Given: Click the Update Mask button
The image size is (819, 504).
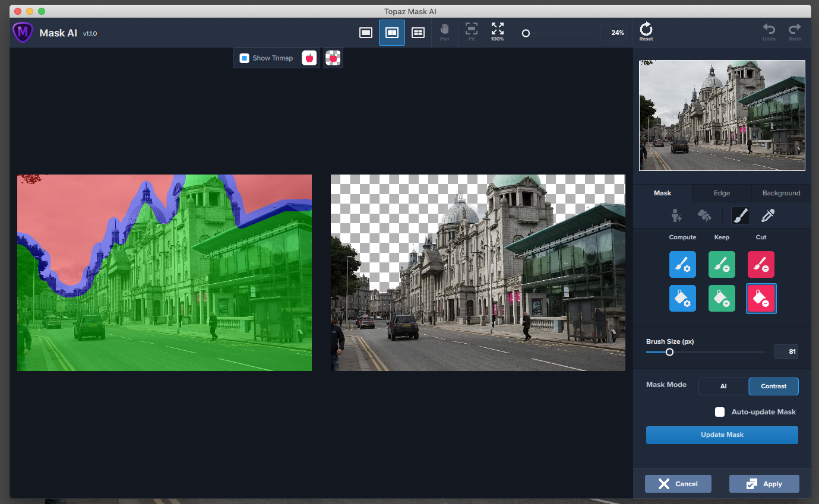Looking at the screenshot, I should 722,435.
